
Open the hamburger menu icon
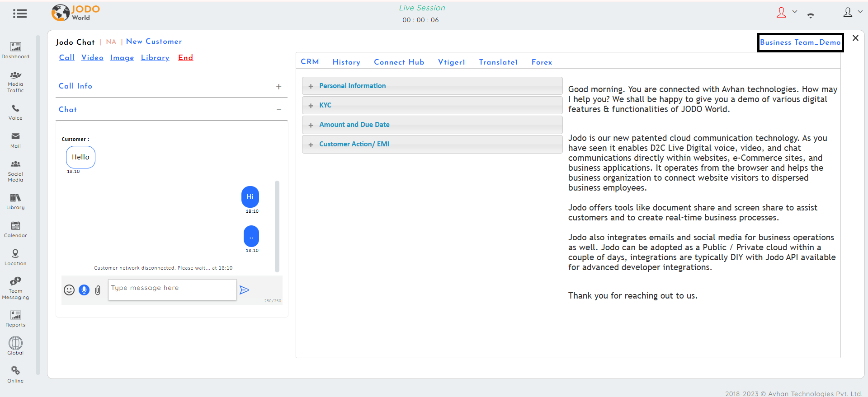coord(20,14)
